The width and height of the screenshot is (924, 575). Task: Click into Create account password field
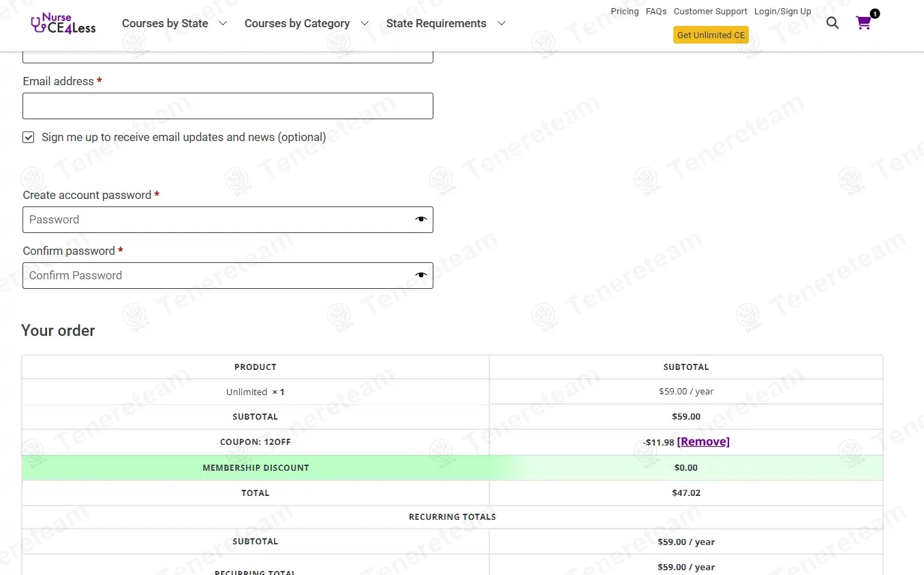coord(218,219)
